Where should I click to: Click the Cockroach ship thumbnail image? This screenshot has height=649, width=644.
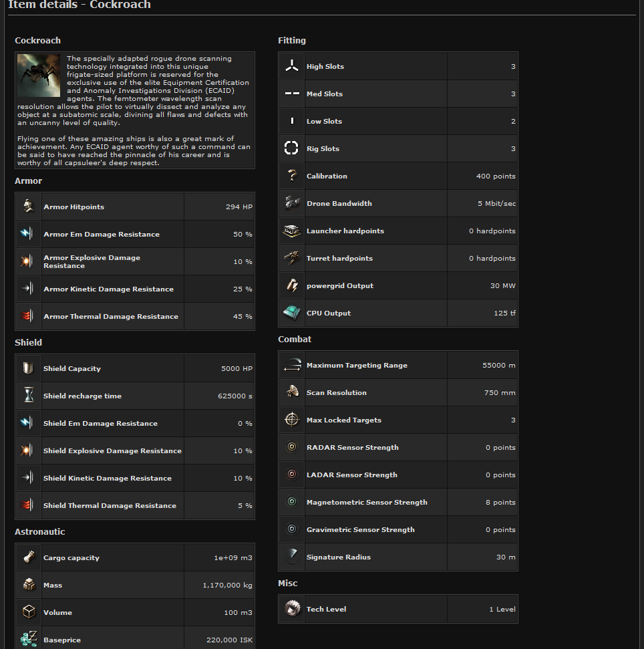pos(39,76)
